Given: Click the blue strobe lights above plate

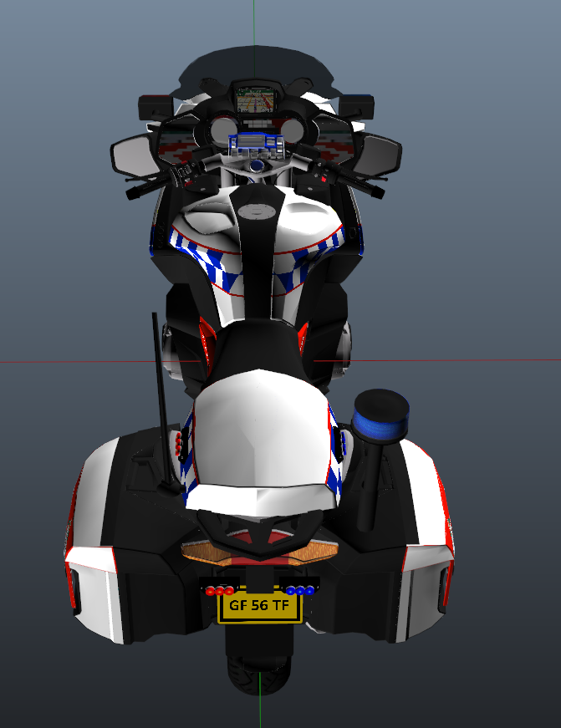Looking at the screenshot, I should tap(299, 591).
